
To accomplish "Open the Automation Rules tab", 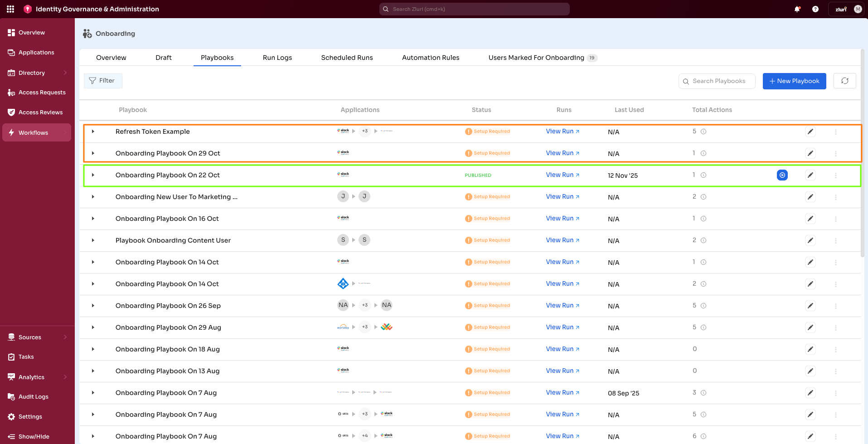I will click(430, 58).
